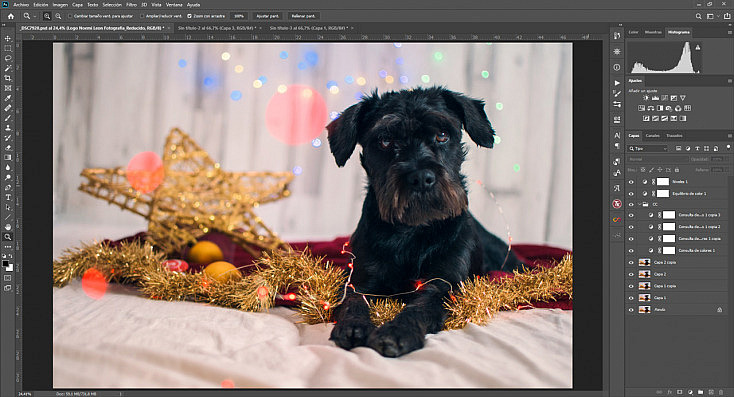
Task: Select the Gradient tool
Action: coord(8,157)
